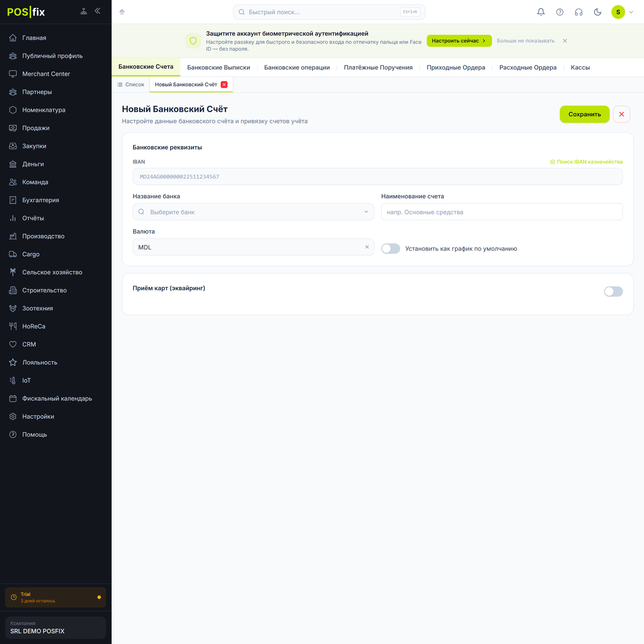Open the Кассы tab
Viewport: 644px width, 644px height.
pyautogui.click(x=580, y=67)
